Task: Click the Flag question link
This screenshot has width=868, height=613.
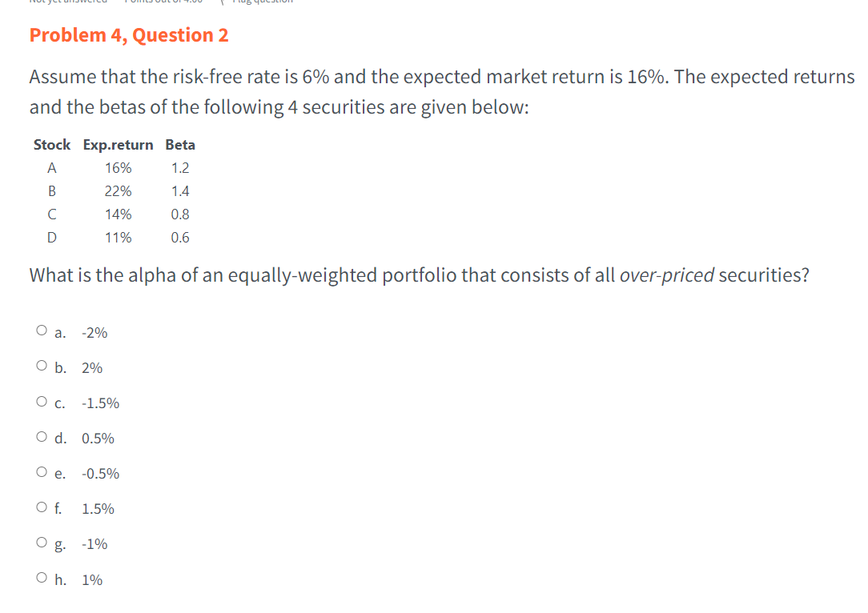Action: point(262,2)
